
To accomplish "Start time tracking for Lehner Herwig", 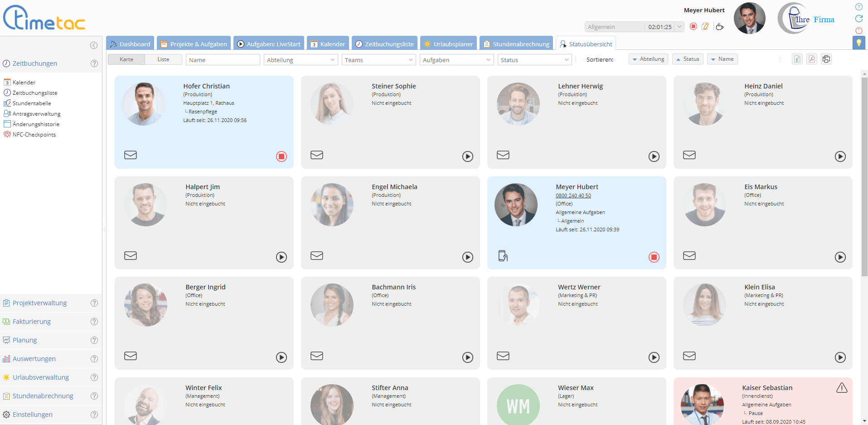I will 654,156.
